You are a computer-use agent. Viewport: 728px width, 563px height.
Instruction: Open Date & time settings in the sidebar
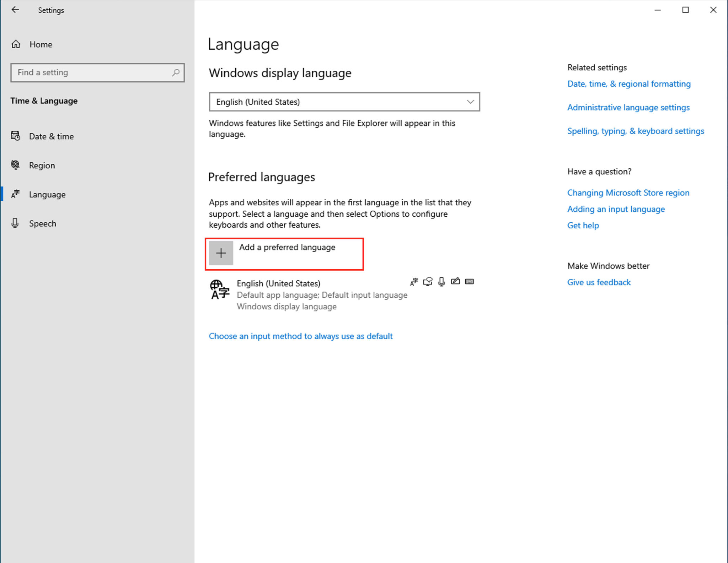pyautogui.click(x=51, y=136)
